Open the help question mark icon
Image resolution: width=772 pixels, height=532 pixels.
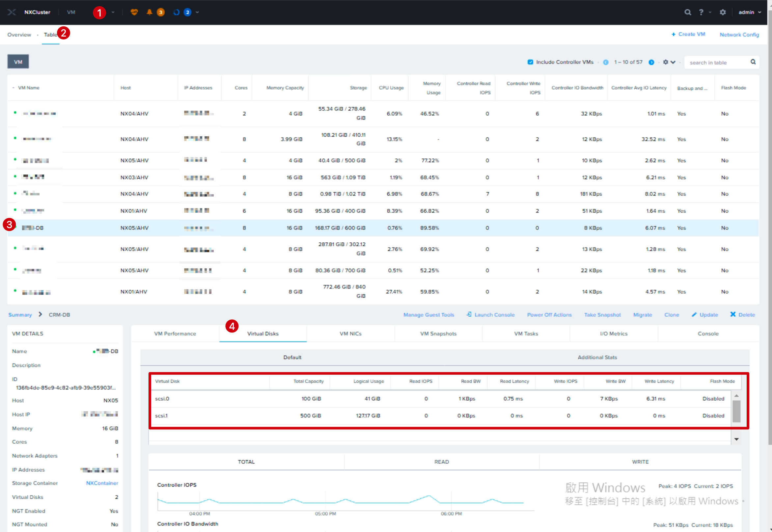pos(701,12)
